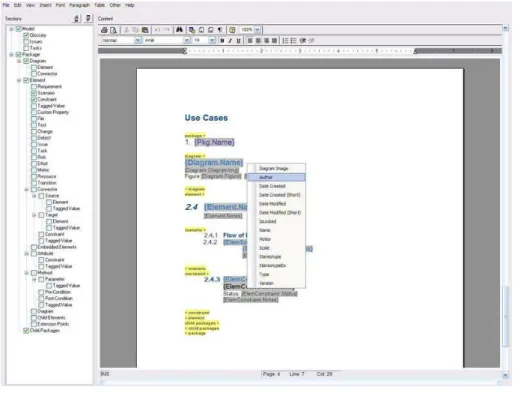Click the {Pkg.Name} field
The width and height of the screenshot is (515, 393).
(x=214, y=142)
